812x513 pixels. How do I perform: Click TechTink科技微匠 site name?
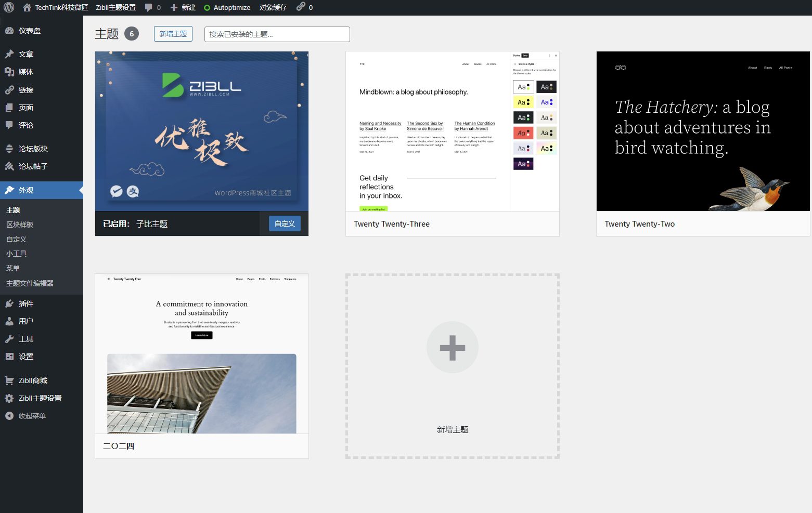click(61, 7)
